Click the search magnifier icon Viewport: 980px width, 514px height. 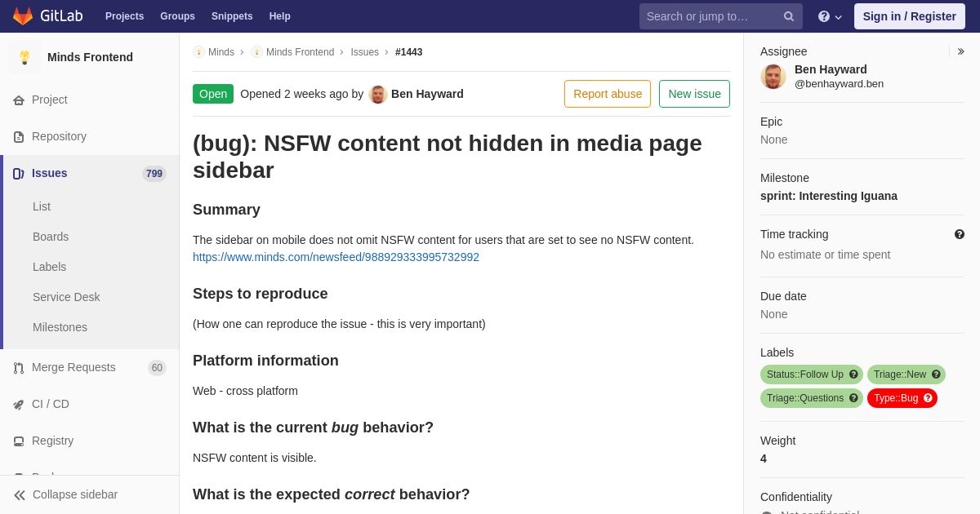(789, 16)
